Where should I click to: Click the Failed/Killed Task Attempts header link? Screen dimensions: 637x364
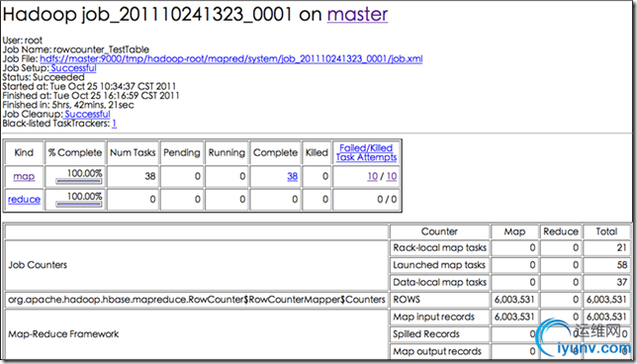pyautogui.click(x=366, y=152)
